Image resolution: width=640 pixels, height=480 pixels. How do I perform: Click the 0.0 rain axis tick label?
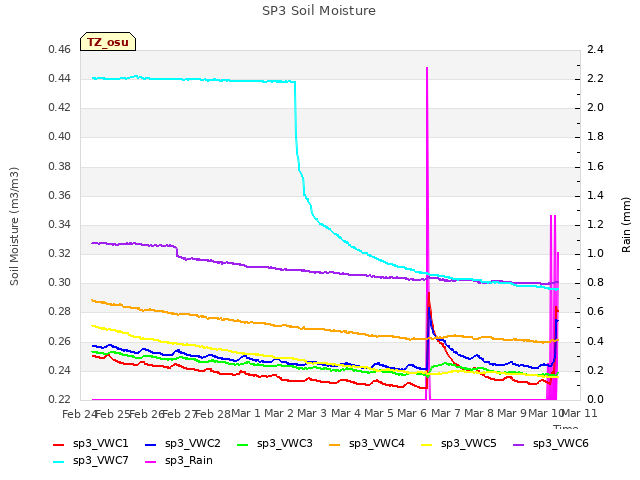point(596,399)
